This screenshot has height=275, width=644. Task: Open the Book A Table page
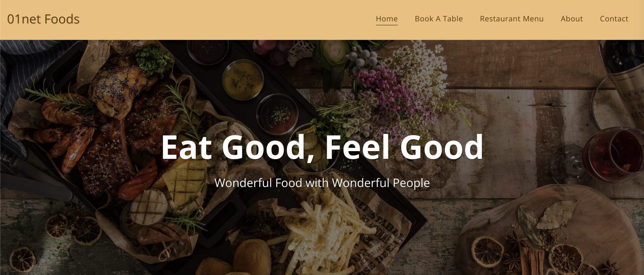pyautogui.click(x=439, y=19)
